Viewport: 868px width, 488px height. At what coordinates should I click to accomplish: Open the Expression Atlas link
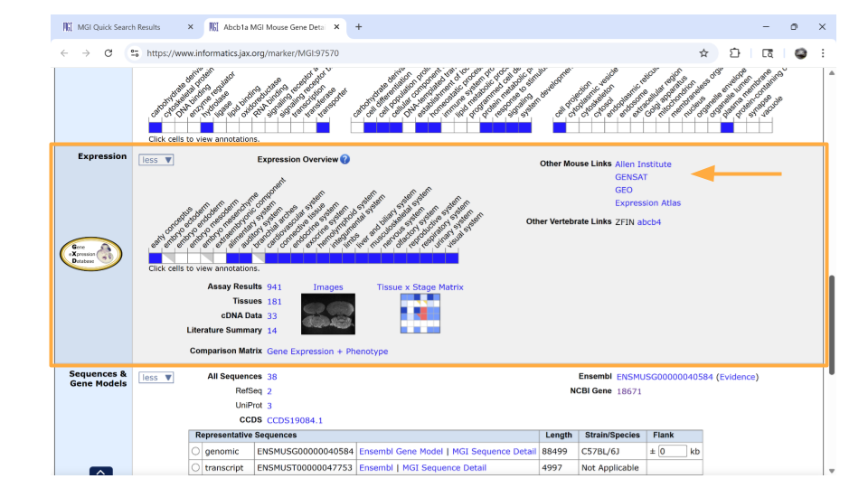pos(647,203)
